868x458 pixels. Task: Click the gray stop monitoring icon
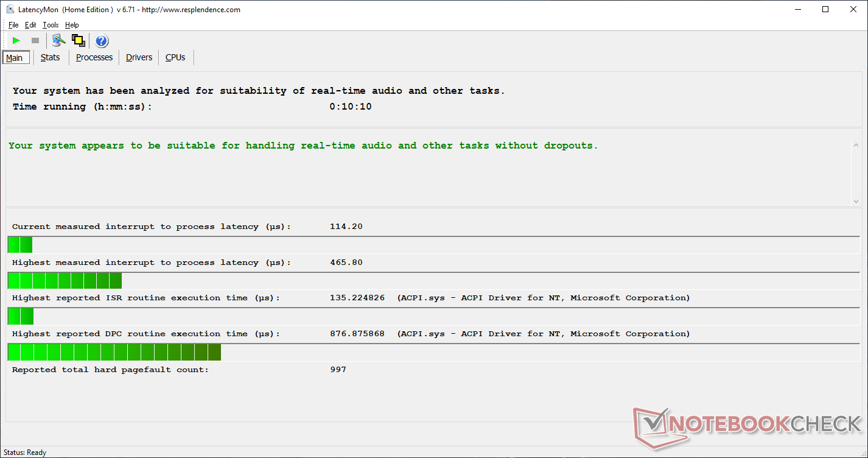(x=35, y=41)
